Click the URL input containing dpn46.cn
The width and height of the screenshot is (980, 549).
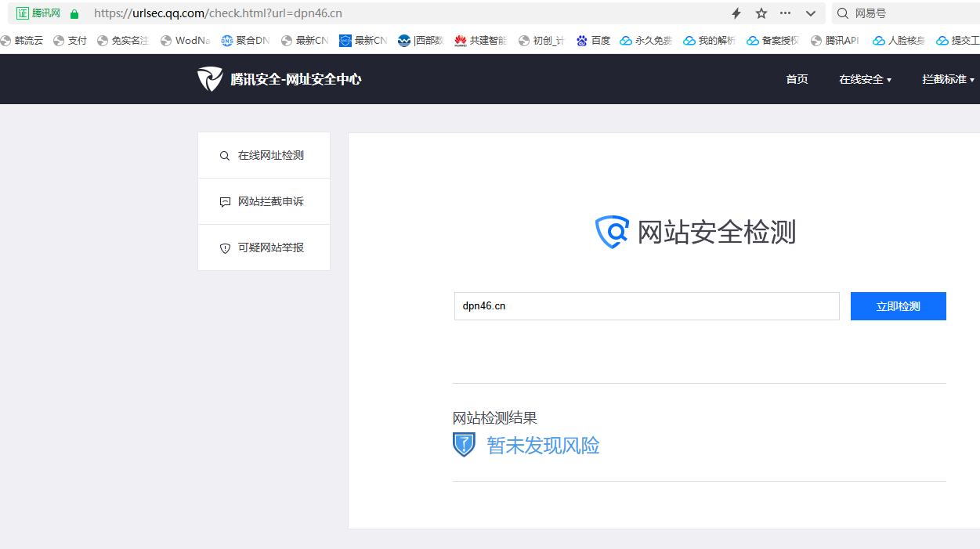pos(647,306)
